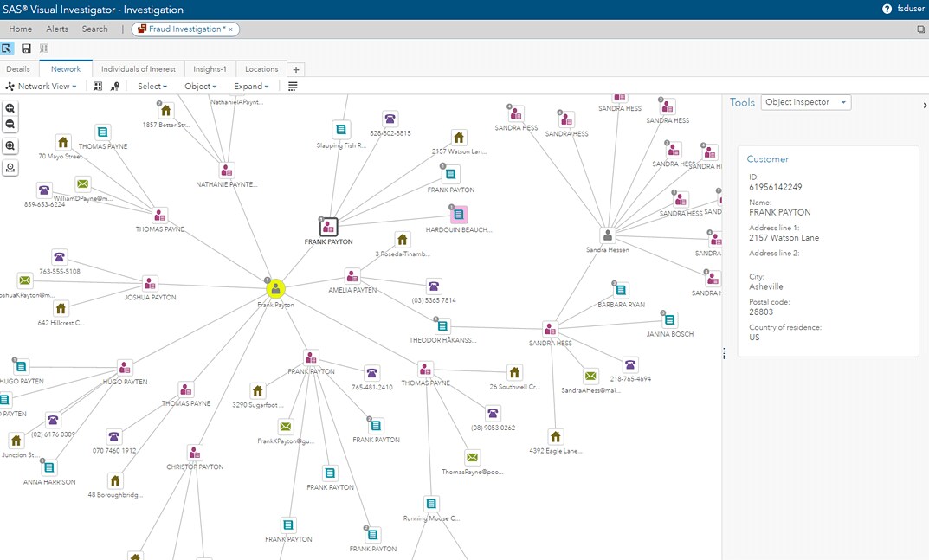Open the Network View dropdown
Screen dimensions: 929x560
pos(41,86)
